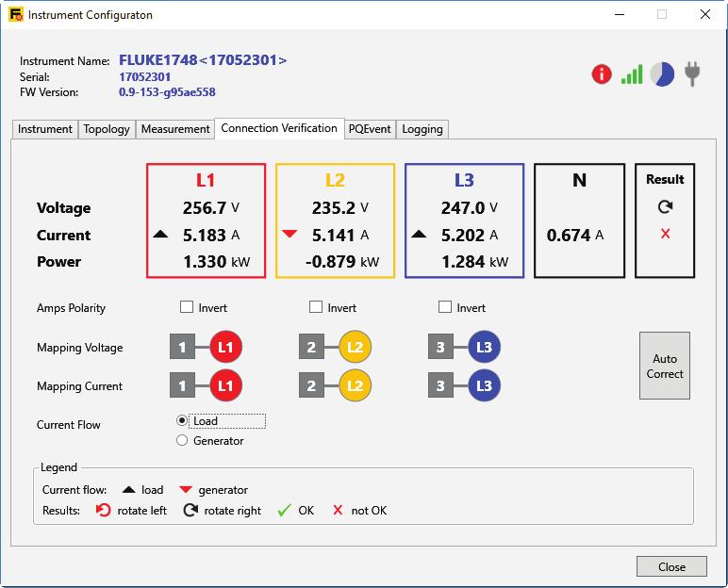Click legend black load arrow icon
This screenshot has width=728, height=588.
click(x=128, y=490)
